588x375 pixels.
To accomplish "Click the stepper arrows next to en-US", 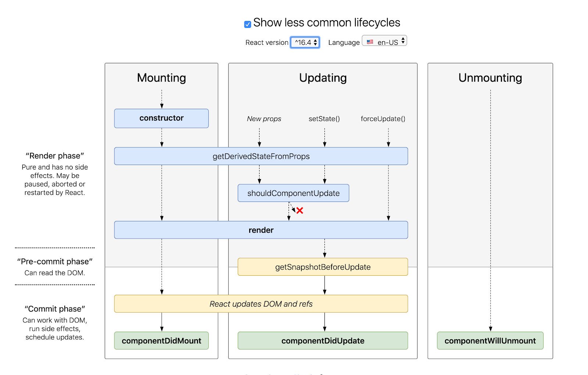I will click(x=403, y=41).
